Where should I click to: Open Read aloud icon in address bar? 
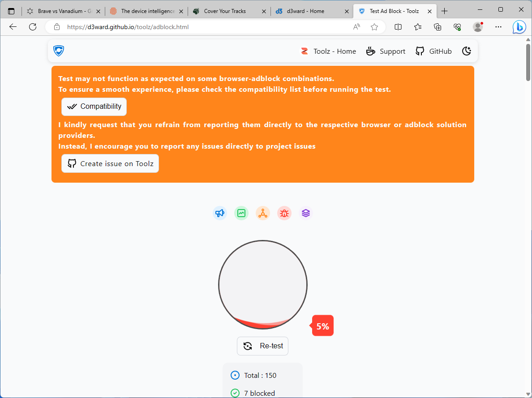coord(356,27)
